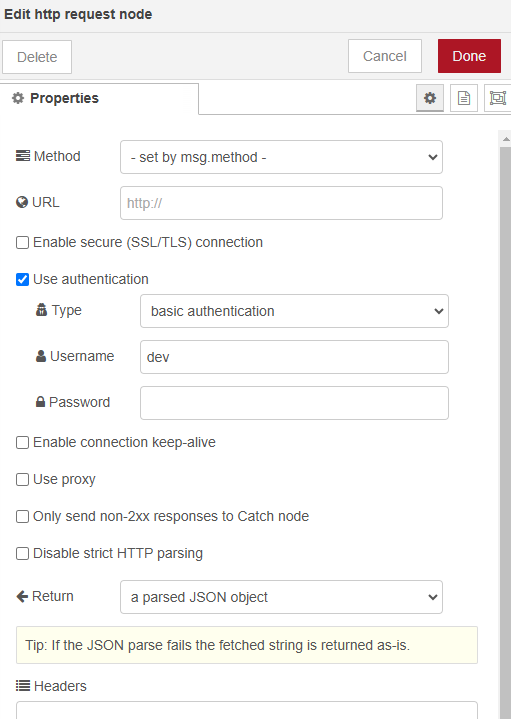Delete this http request node
Image resolution: width=511 pixels, height=719 pixels.
click(37, 57)
